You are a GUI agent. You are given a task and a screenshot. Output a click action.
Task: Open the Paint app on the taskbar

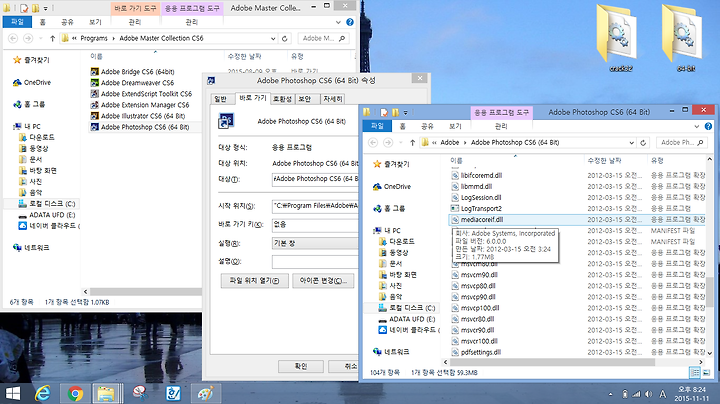(x=205, y=393)
